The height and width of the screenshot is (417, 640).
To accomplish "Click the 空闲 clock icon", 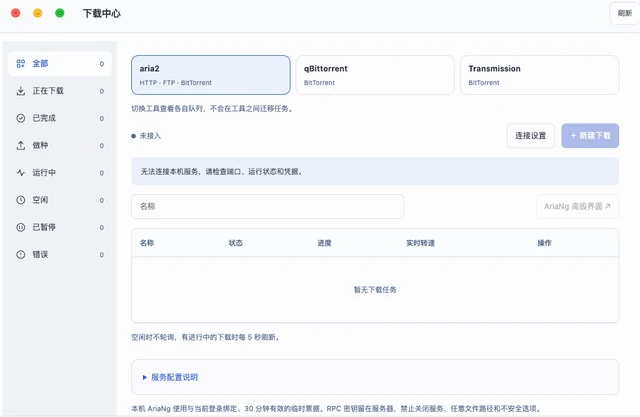I will click(x=20, y=200).
